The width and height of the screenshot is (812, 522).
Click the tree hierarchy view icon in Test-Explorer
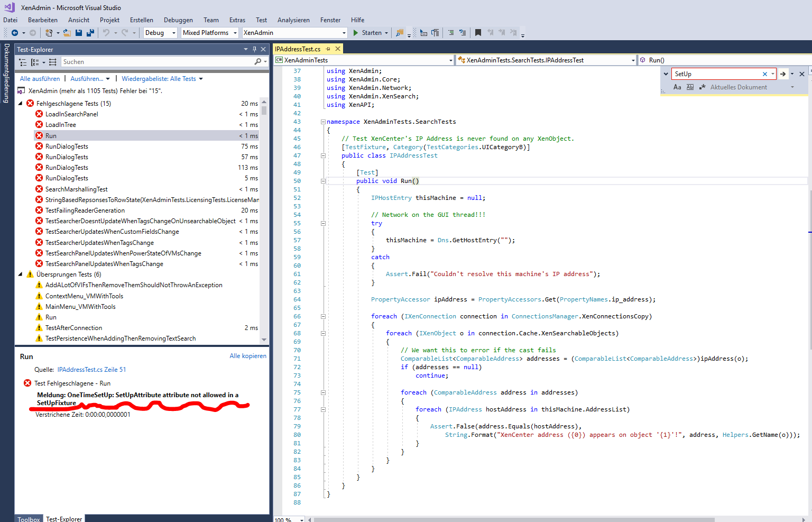[23, 62]
